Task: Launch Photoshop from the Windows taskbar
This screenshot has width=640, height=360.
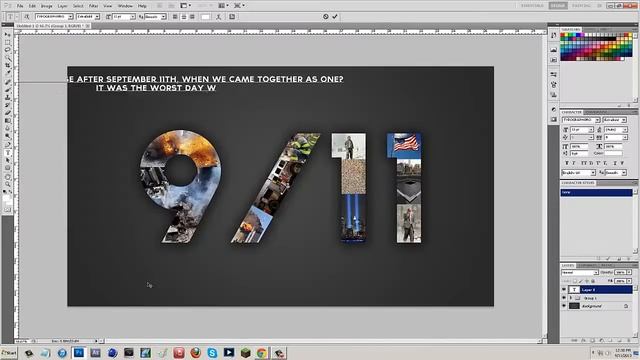Action: (79, 353)
